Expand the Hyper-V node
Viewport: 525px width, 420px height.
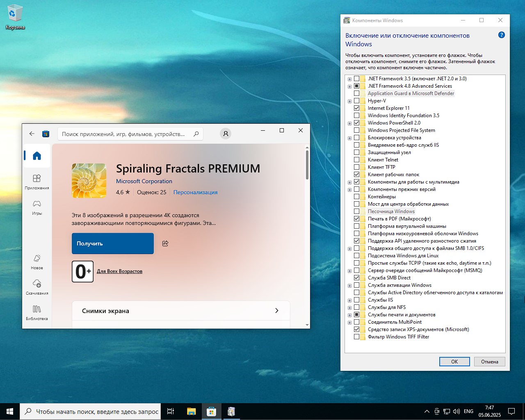(x=349, y=101)
